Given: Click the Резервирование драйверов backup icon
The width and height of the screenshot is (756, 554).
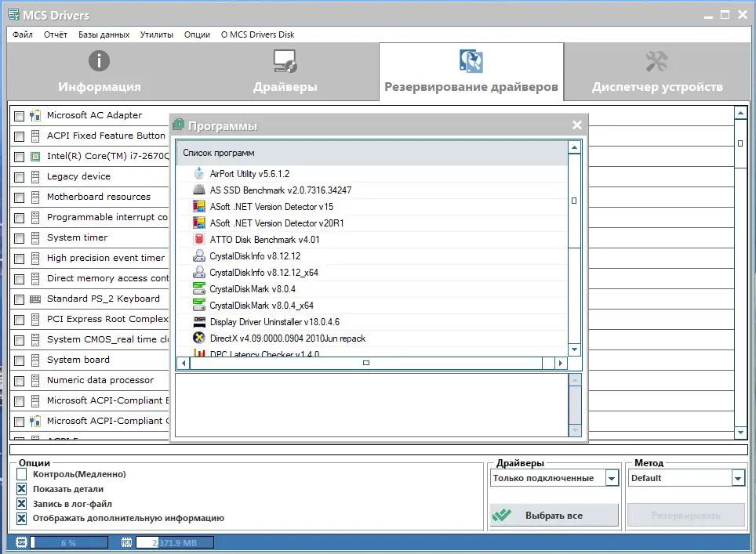Looking at the screenshot, I should coord(471,61).
